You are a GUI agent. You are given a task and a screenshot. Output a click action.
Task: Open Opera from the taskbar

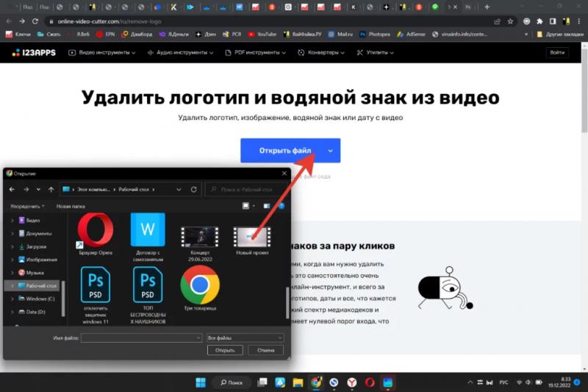(370, 382)
